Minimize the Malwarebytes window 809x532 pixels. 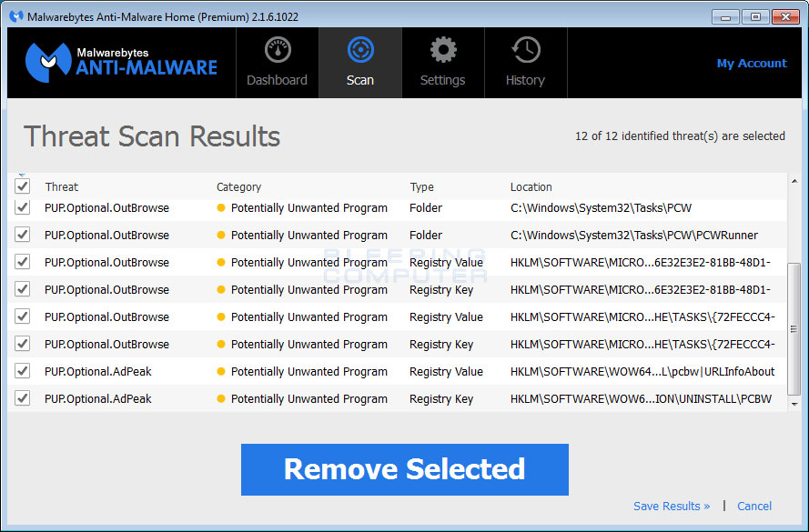click(x=725, y=17)
